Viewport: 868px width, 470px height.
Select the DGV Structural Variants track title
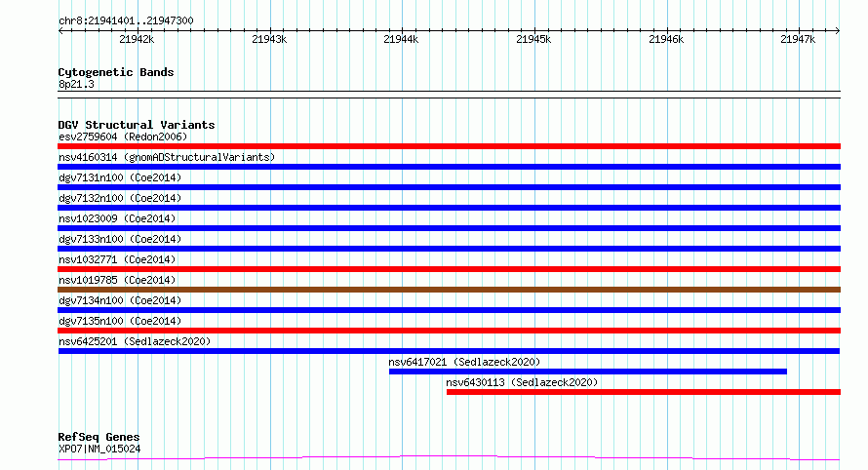137,125
